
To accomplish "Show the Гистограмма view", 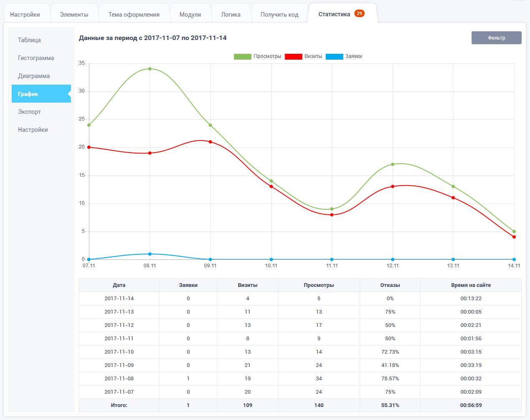I will [36, 58].
